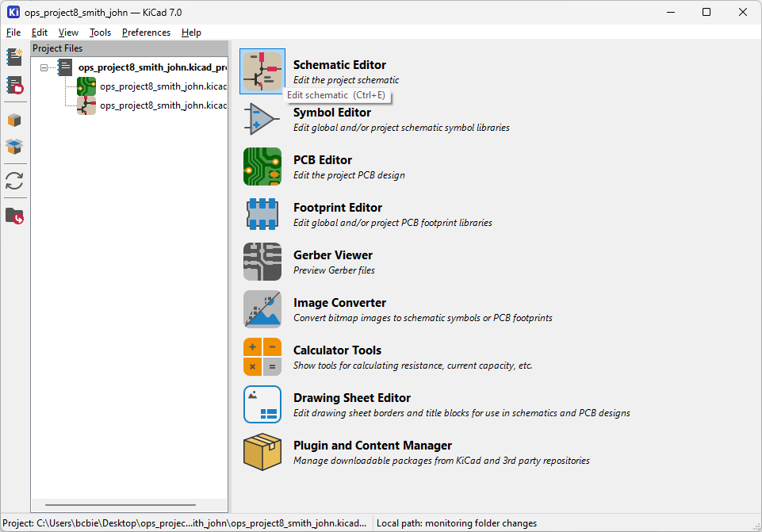The width and height of the screenshot is (762, 532).
Task: Refresh the project tree
Action: (x=14, y=181)
